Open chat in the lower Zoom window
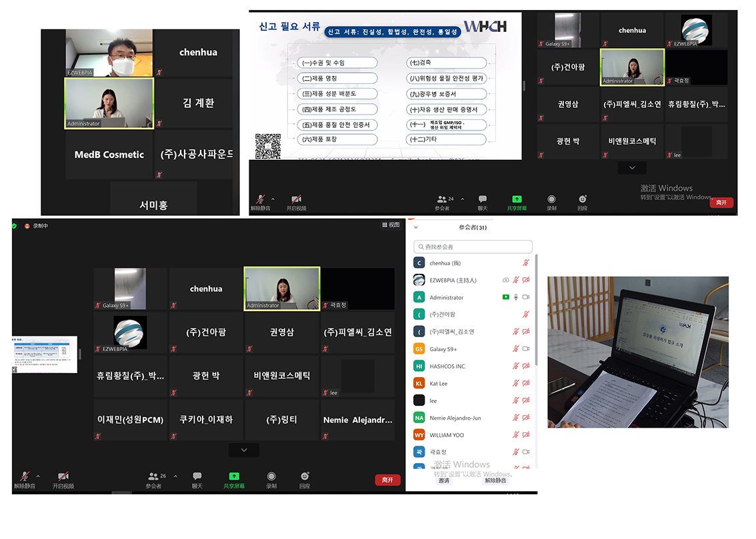 pyautogui.click(x=197, y=480)
